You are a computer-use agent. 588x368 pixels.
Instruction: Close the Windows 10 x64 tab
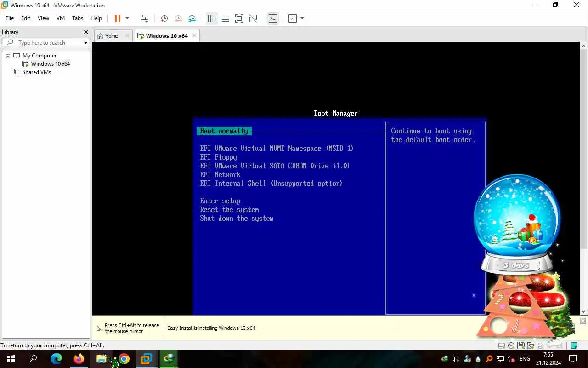coord(194,35)
